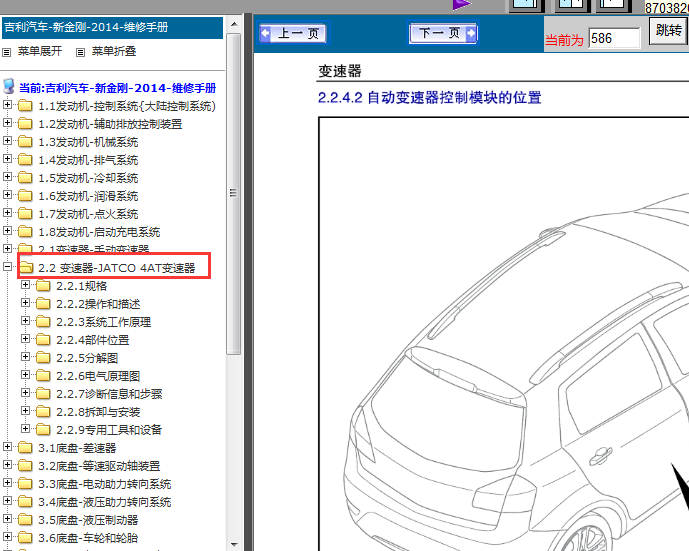Click the folder icon of 2.2.5分解图

point(43,358)
